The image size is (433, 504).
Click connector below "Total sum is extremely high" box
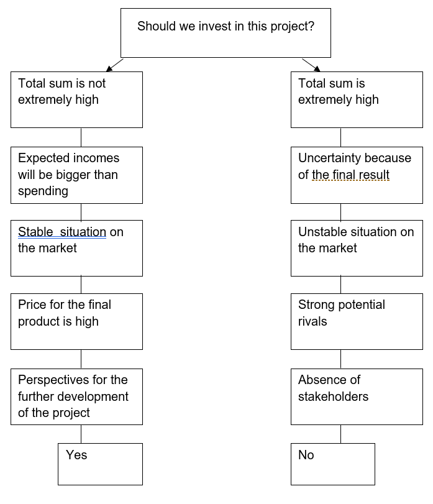(x=340, y=137)
